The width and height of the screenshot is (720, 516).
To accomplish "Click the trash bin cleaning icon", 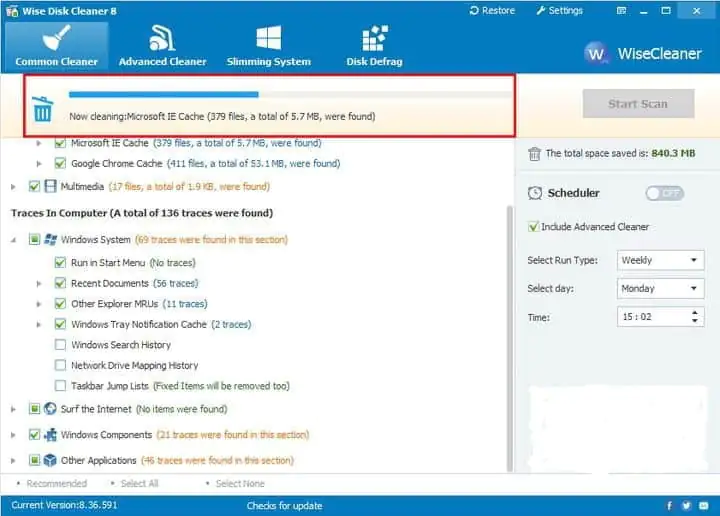I will click(x=42, y=108).
